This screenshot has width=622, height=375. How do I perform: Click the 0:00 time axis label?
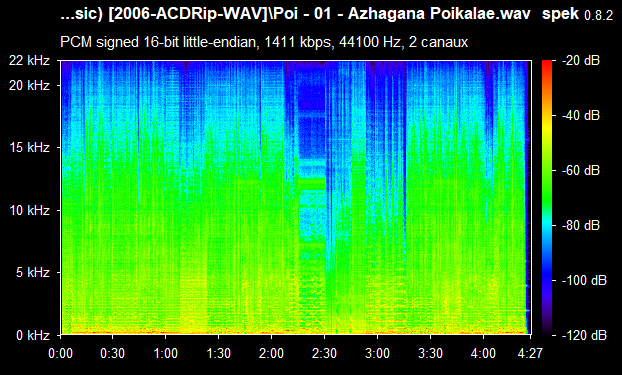pyautogui.click(x=60, y=353)
